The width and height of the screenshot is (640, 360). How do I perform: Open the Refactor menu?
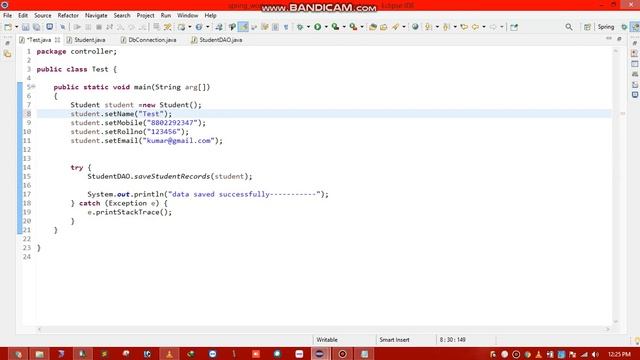coord(68,16)
